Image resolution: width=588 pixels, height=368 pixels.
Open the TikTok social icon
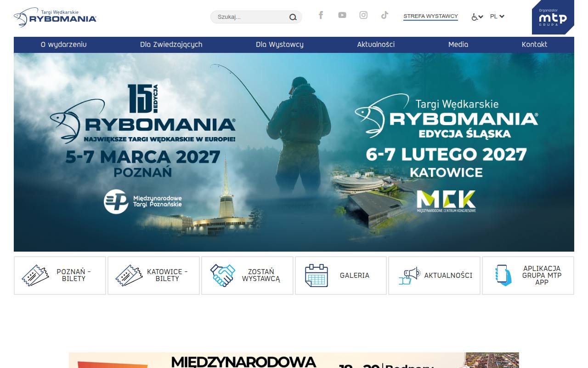point(384,15)
